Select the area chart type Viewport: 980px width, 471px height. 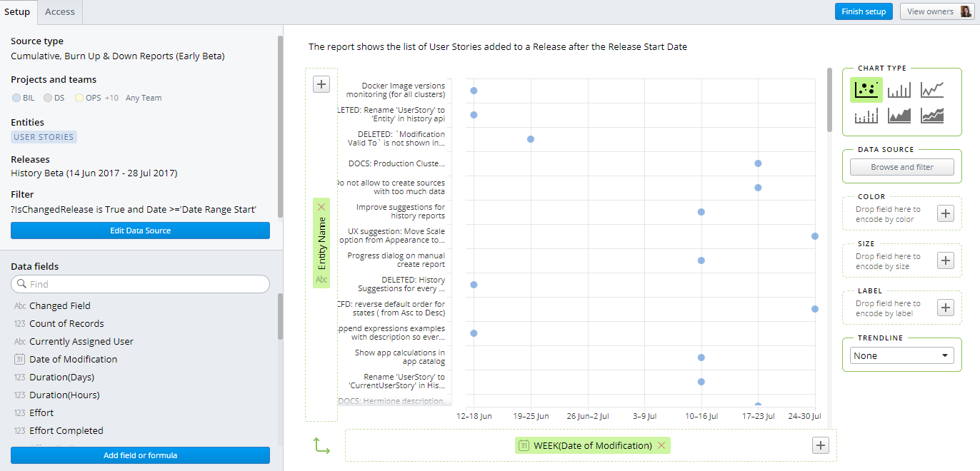(x=899, y=115)
